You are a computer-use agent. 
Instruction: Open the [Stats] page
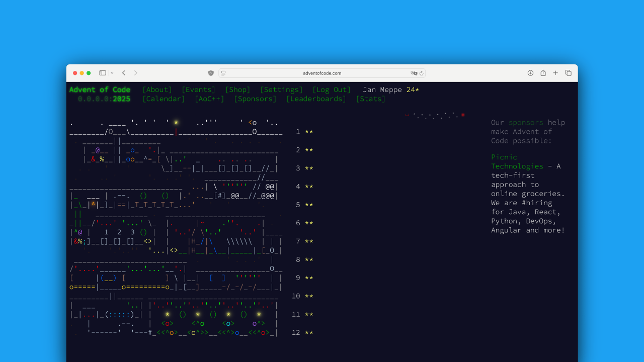(370, 99)
